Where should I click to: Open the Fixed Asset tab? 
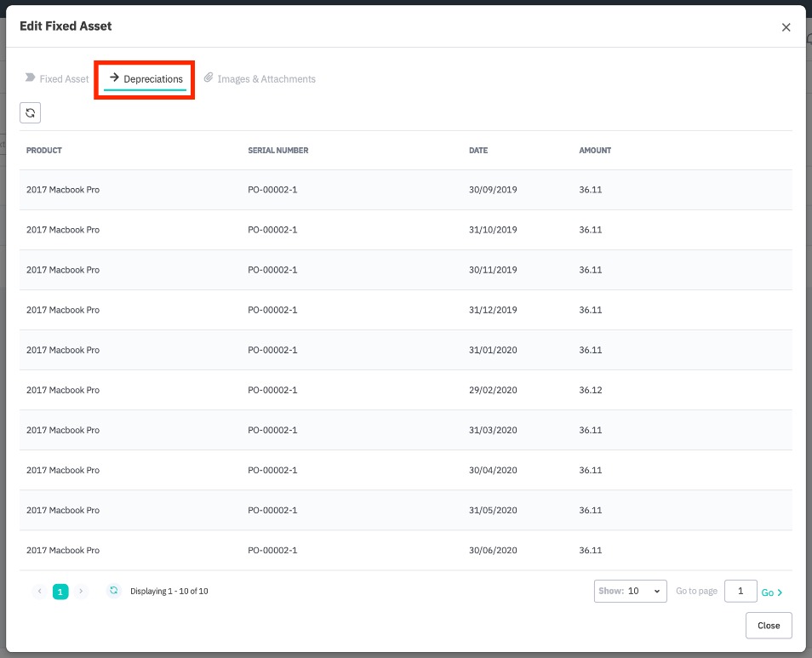tap(57, 79)
